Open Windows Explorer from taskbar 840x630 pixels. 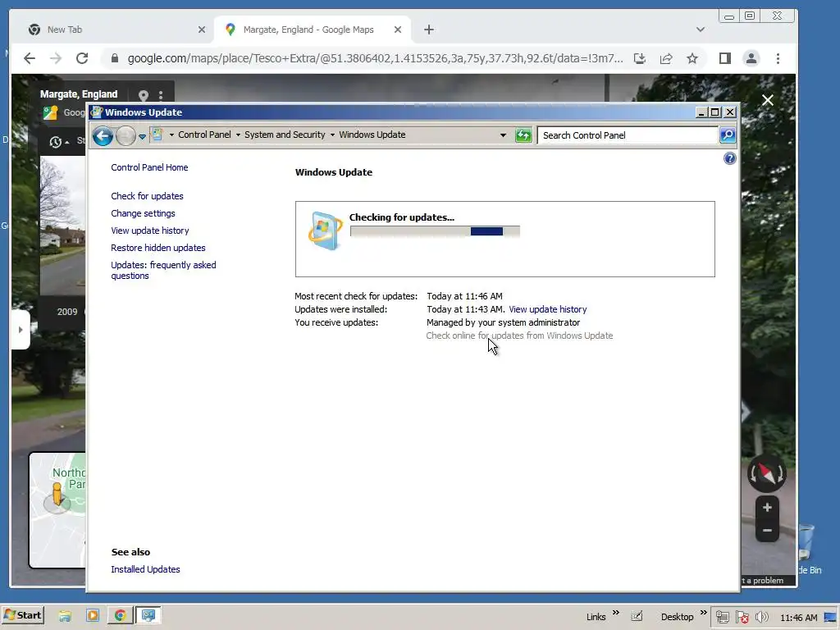coord(65,615)
